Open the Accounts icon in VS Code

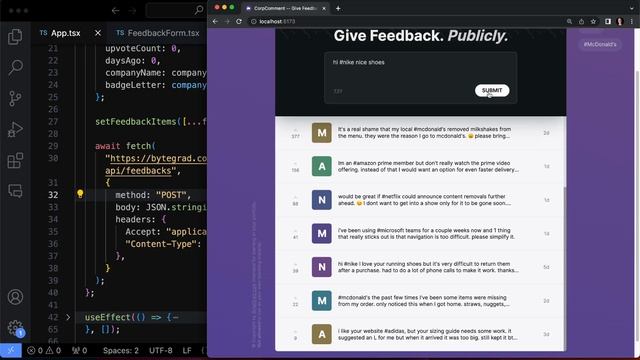[x=15, y=297]
